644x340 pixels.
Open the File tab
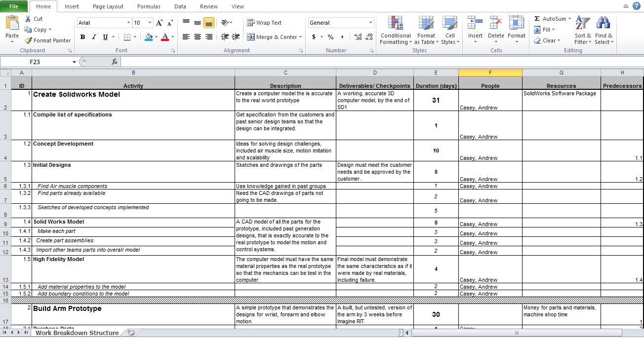click(x=13, y=6)
